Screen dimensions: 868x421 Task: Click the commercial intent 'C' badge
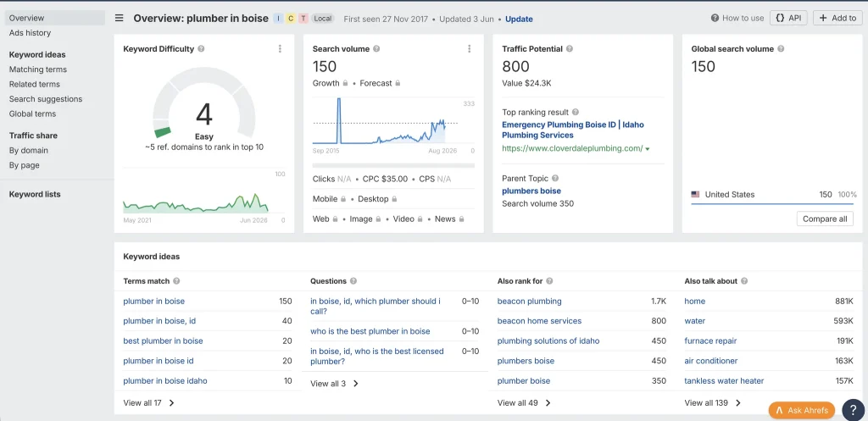pos(291,19)
